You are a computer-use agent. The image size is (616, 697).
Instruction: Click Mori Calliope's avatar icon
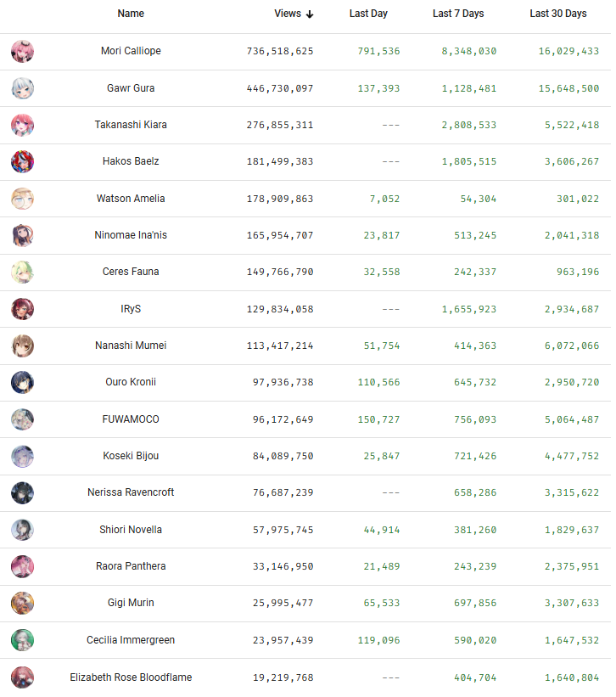(x=23, y=52)
